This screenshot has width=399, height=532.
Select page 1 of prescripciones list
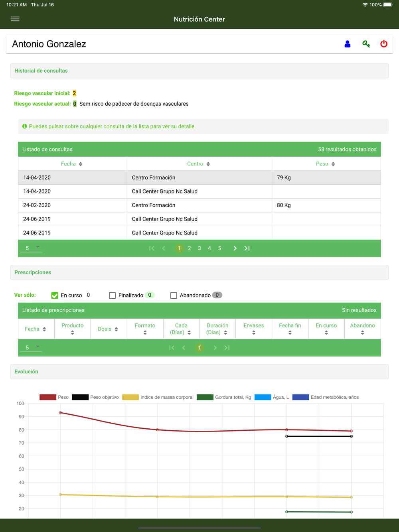199,348
